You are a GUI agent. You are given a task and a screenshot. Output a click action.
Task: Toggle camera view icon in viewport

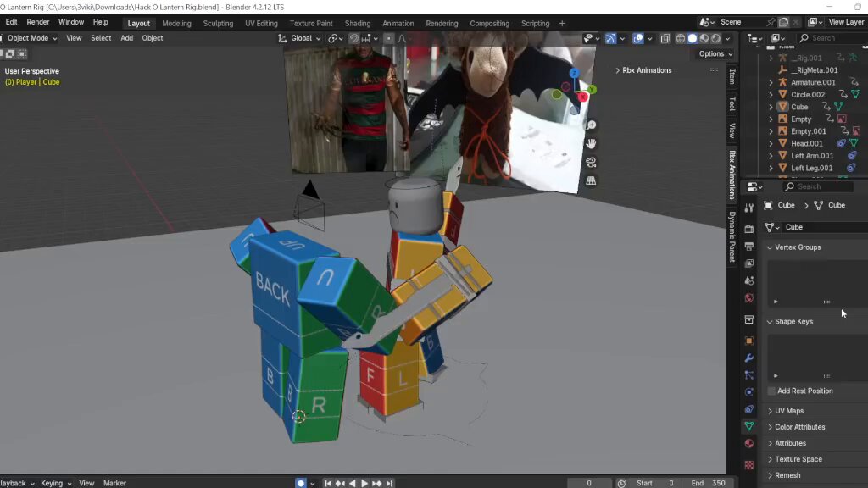point(591,162)
